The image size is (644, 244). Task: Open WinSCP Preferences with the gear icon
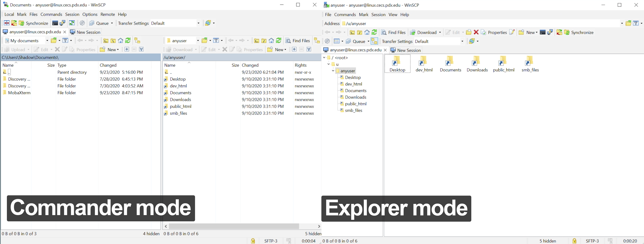82,23
